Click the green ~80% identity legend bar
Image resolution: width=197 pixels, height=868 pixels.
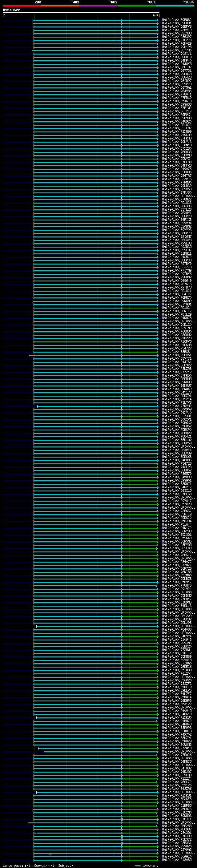[x=137, y=6]
